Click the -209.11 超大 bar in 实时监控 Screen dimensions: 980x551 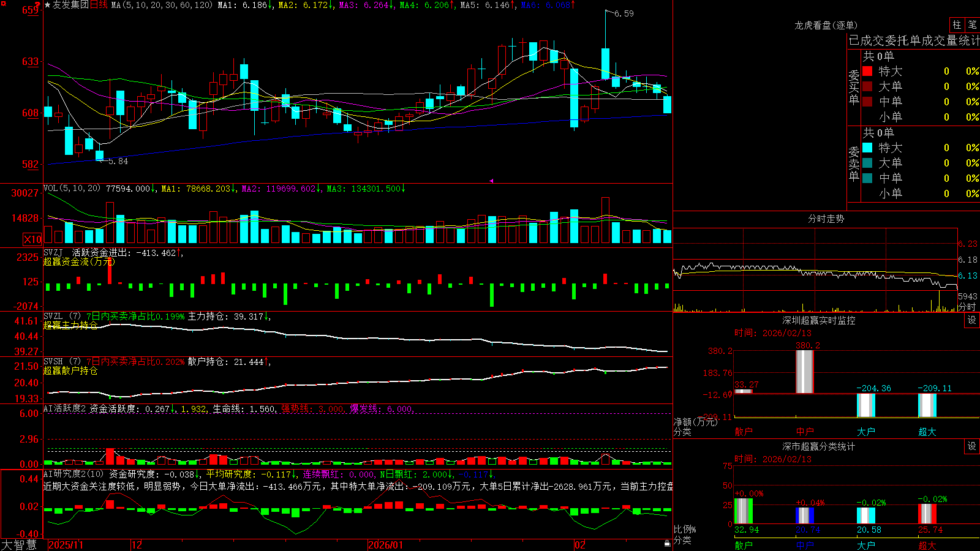pos(927,405)
